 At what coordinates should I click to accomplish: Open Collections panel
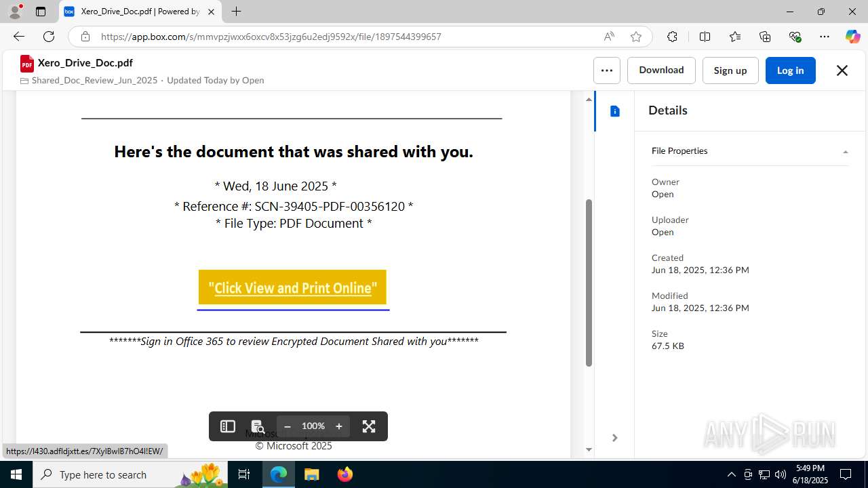tap(765, 37)
